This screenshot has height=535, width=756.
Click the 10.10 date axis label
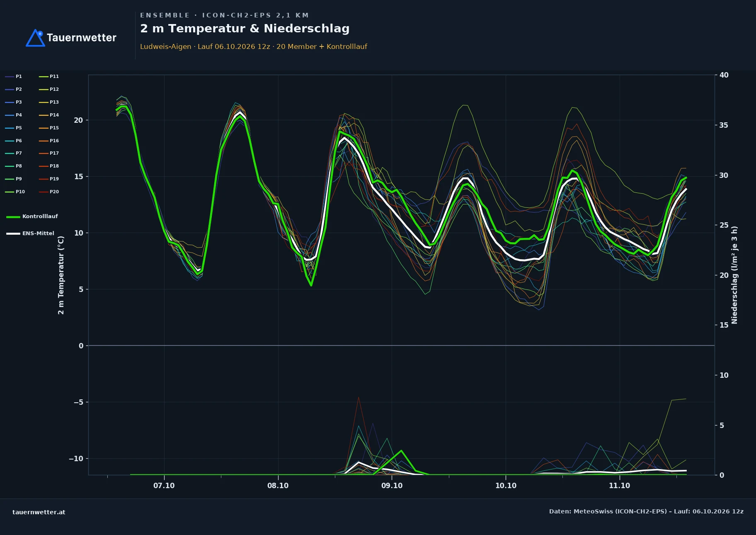click(506, 486)
